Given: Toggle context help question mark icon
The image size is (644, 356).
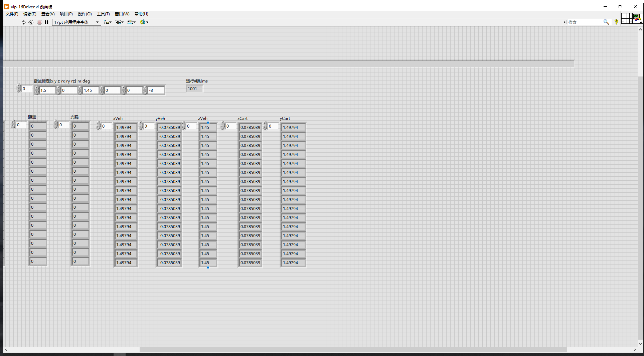Looking at the screenshot, I should click(616, 22).
